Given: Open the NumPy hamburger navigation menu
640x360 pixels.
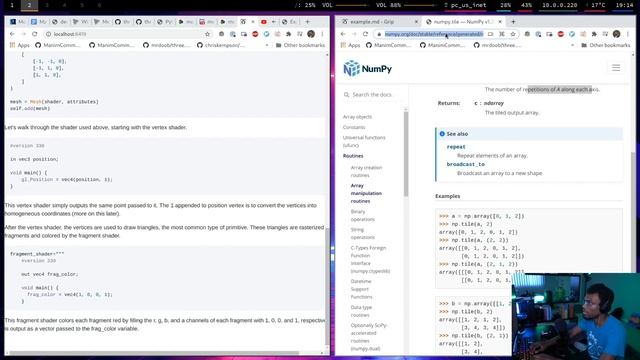Looking at the screenshot, I should click(616, 67).
